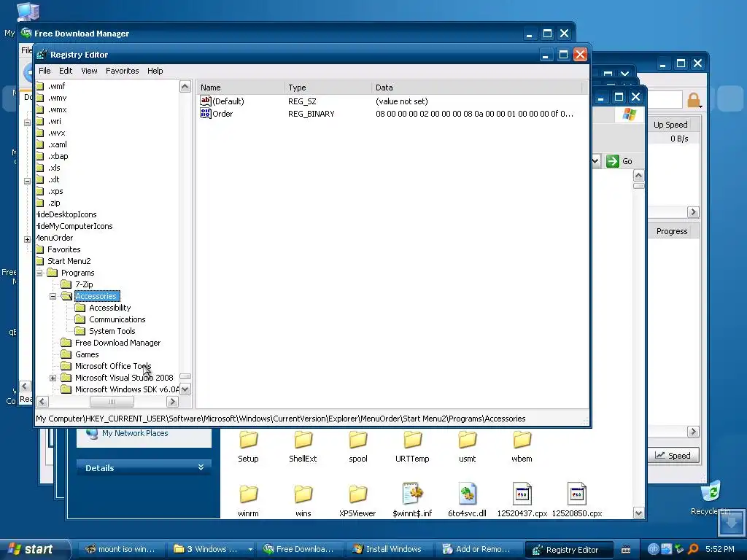Select the .wvx key folder icon
This screenshot has width=747, height=560.
pos(40,133)
